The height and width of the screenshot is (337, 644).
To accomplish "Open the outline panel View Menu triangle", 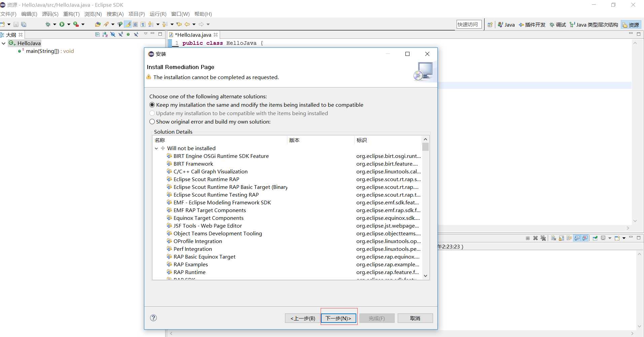I will click(x=146, y=34).
